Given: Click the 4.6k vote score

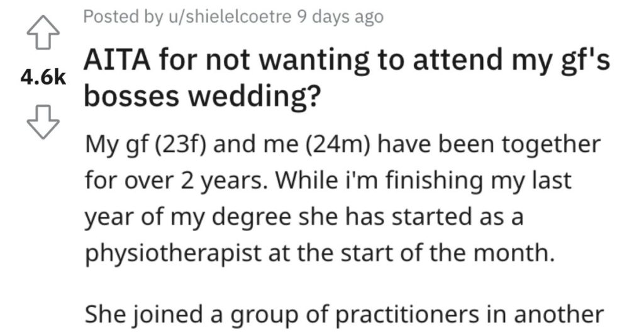Looking at the screenshot, I should point(43,77).
